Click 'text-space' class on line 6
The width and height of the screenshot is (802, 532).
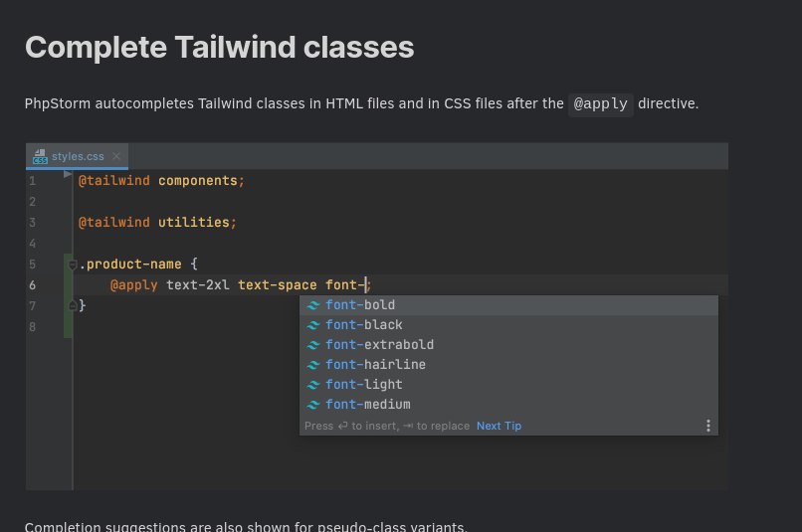tap(278, 285)
